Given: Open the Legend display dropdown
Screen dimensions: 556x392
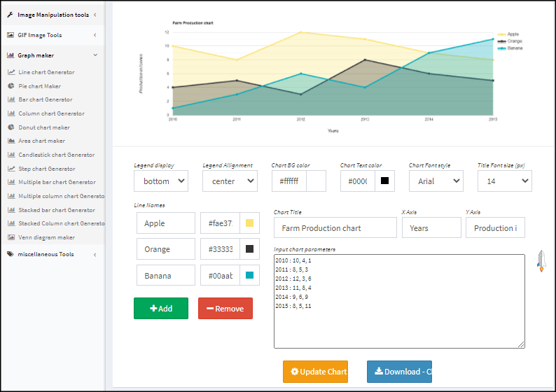Looking at the screenshot, I should coord(161,181).
